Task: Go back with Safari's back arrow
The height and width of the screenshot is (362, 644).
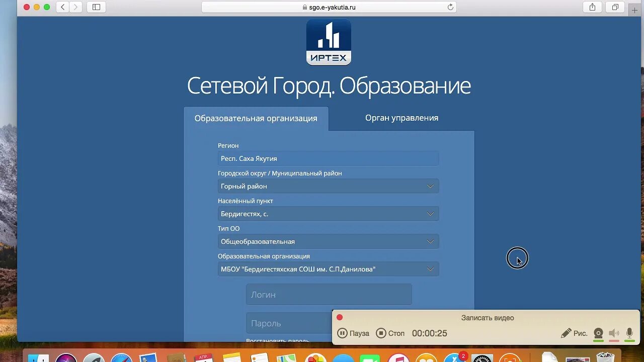Action: click(x=63, y=7)
